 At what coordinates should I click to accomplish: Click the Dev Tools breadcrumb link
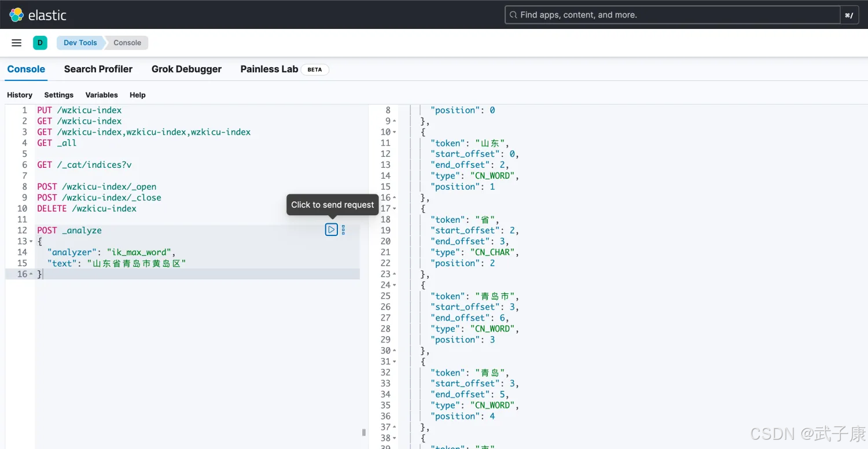tap(80, 43)
